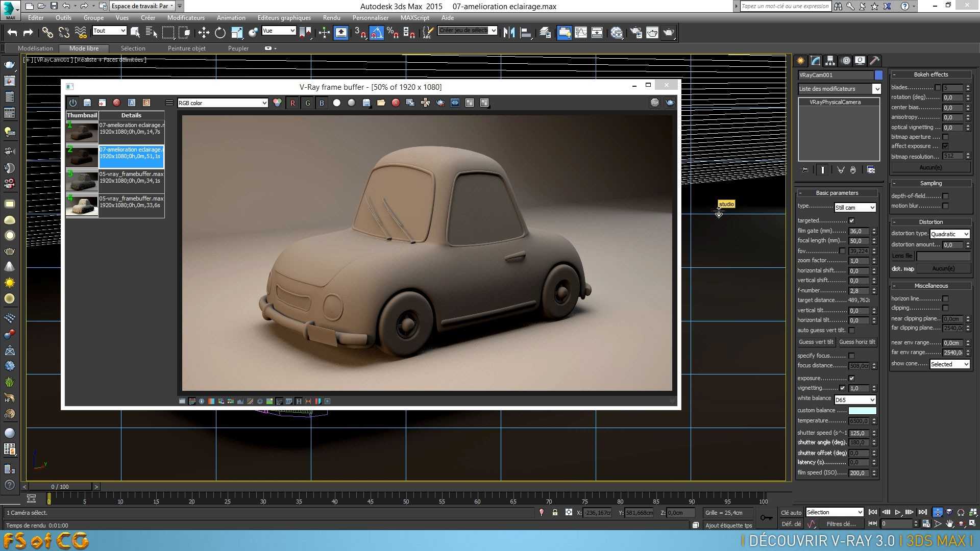Open the show cone Selected dropdown
This screenshot has height=551, width=980.
click(x=949, y=364)
